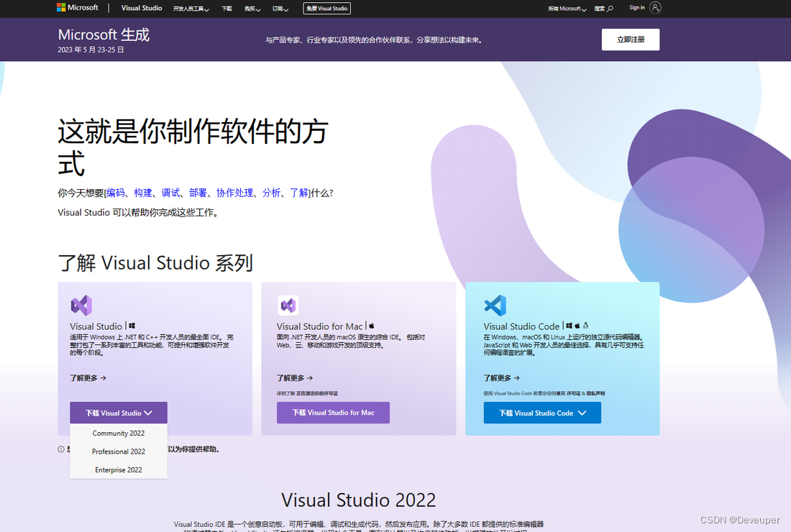Expand the 购买 dropdown in top nav
The height and width of the screenshot is (532, 791).
252,9
